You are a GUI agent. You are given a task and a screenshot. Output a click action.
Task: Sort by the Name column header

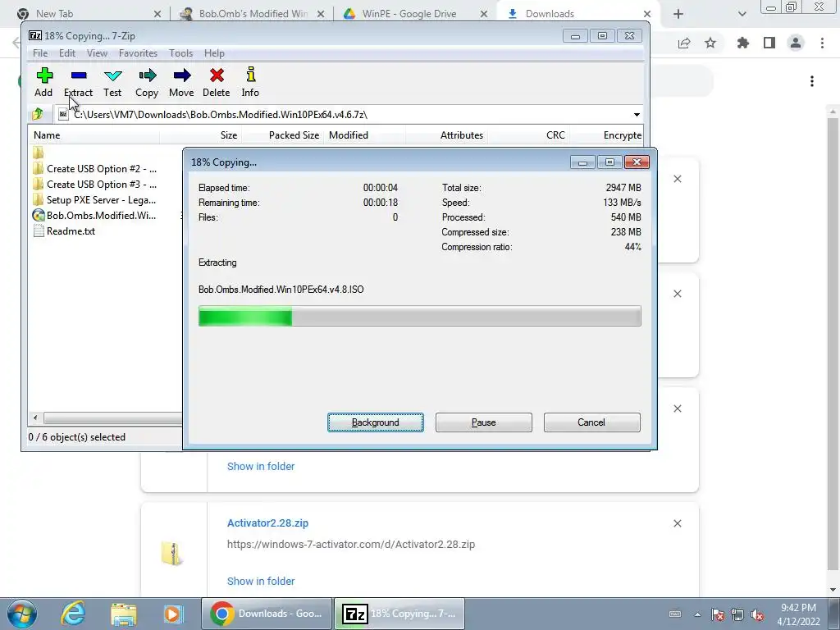point(94,135)
